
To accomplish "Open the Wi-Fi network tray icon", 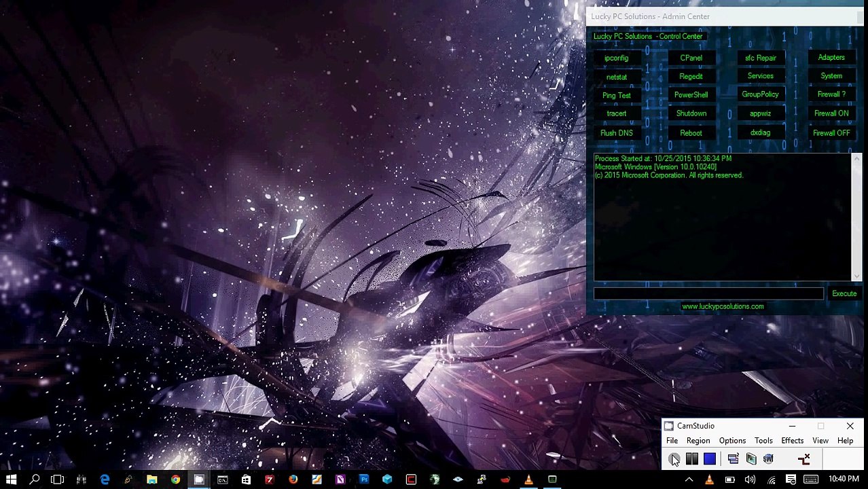I will [x=771, y=479].
